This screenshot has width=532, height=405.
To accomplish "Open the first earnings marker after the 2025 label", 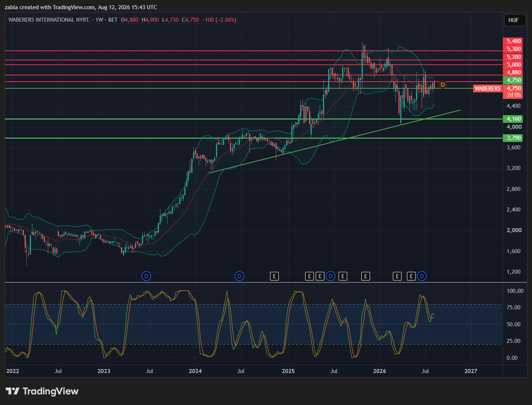I will pyautogui.click(x=309, y=276).
